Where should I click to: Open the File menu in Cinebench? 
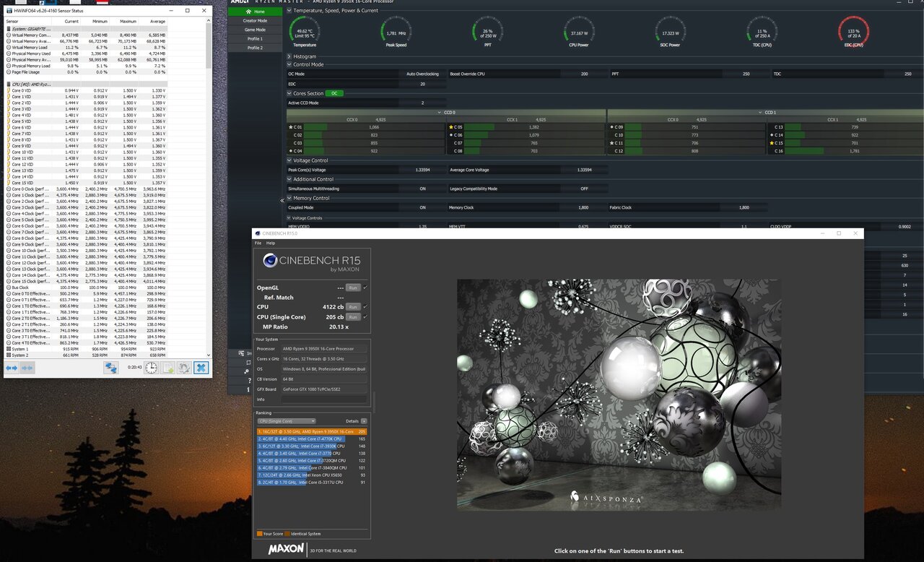(x=258, y=243)
